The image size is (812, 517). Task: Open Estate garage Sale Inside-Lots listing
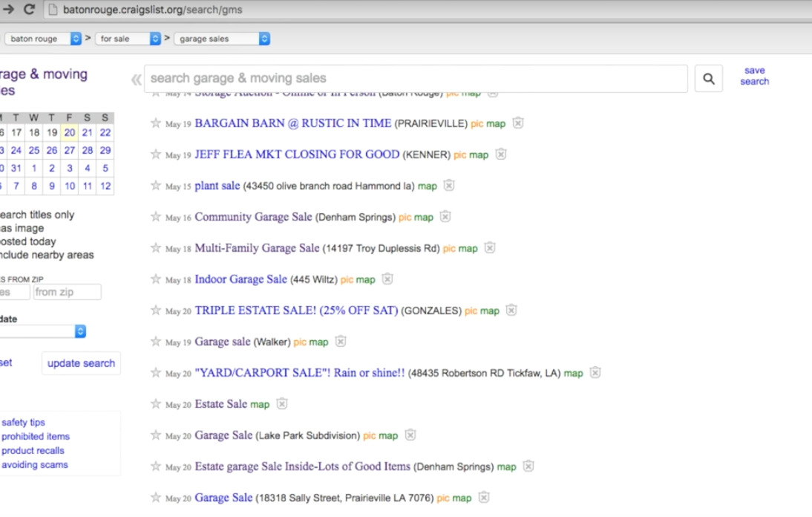pos(302,466)
